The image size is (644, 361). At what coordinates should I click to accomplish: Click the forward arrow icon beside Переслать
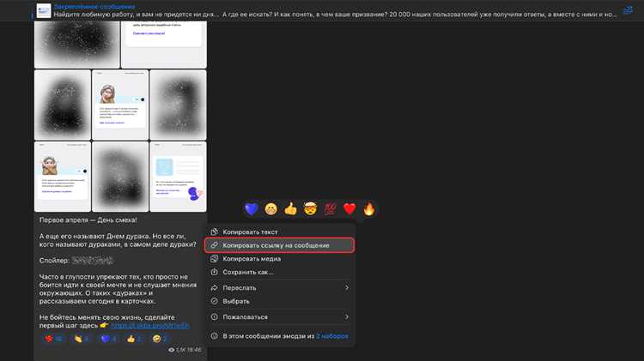coord(214,287)
